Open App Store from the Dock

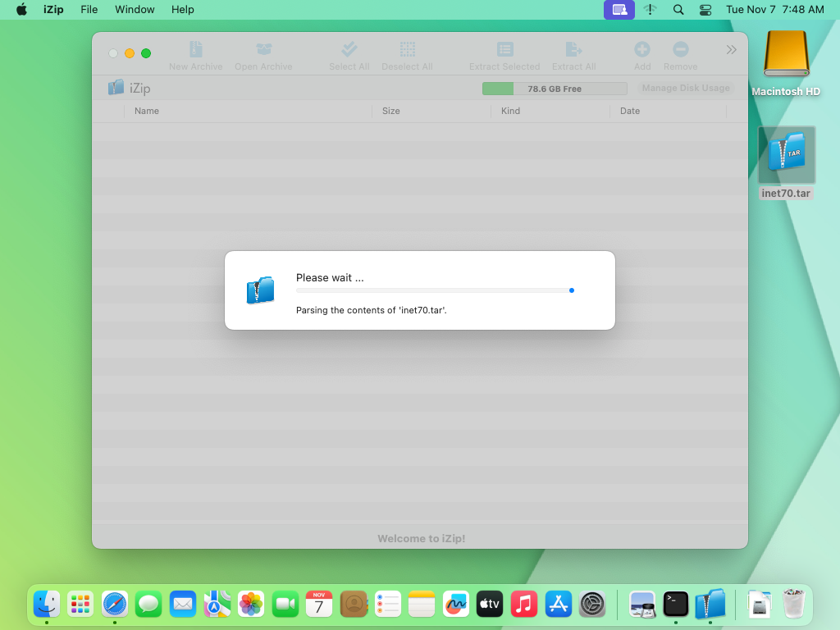(558, 605)
